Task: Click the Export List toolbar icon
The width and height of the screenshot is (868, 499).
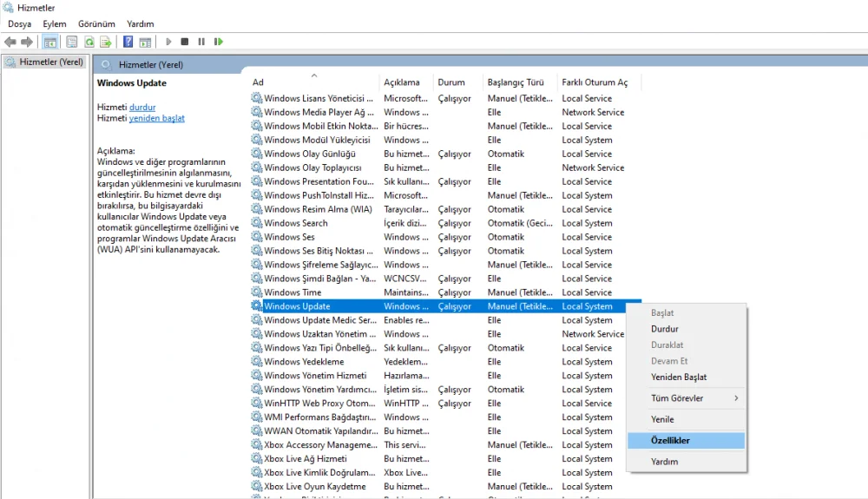Action: click(x=106, y=42)
